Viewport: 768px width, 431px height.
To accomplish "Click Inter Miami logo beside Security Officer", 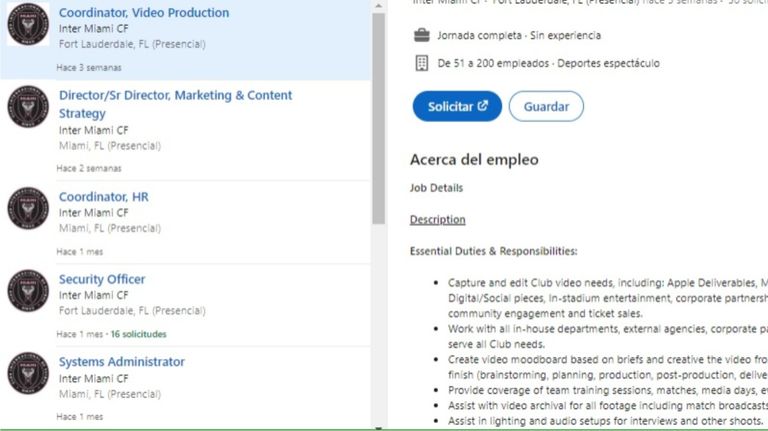I will coord(28,290).
